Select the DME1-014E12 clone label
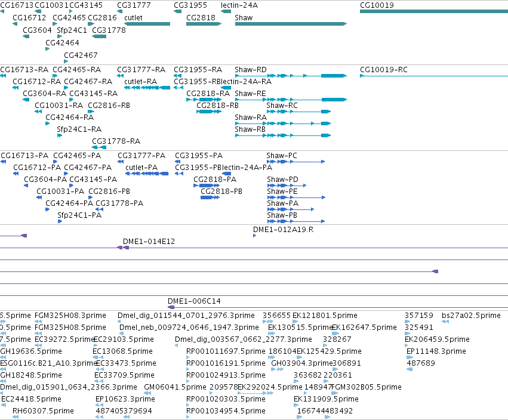The height and width of the screenshot is (420, 508). 149,242
